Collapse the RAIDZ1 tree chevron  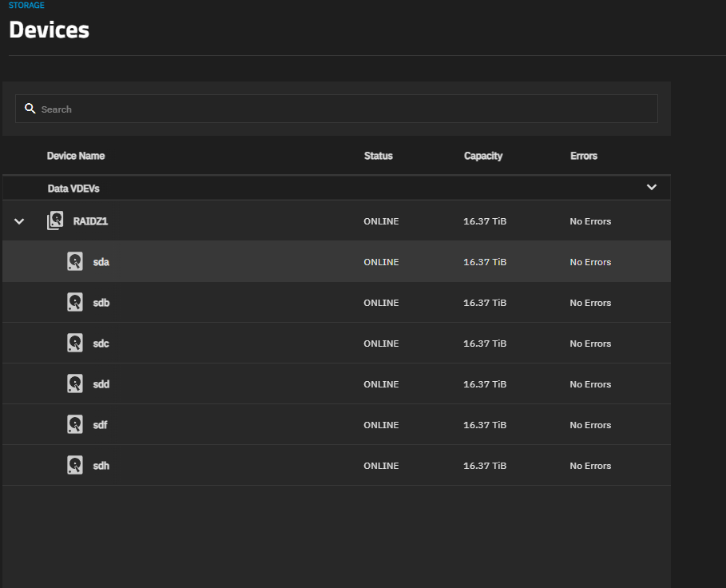tap(20, 221)
